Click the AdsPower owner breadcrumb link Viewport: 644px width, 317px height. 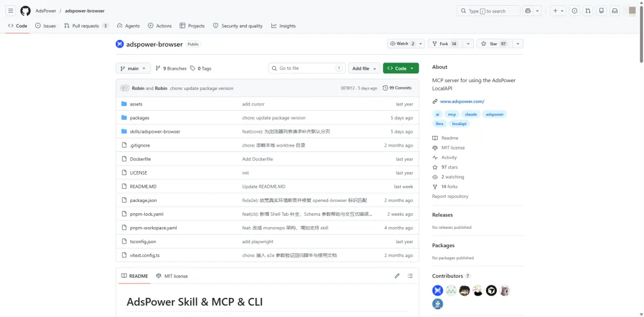pos(45,11)
